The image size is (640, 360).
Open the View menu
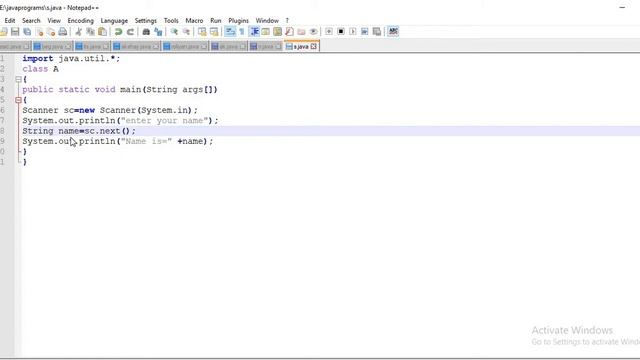click(x=54, y=20)
